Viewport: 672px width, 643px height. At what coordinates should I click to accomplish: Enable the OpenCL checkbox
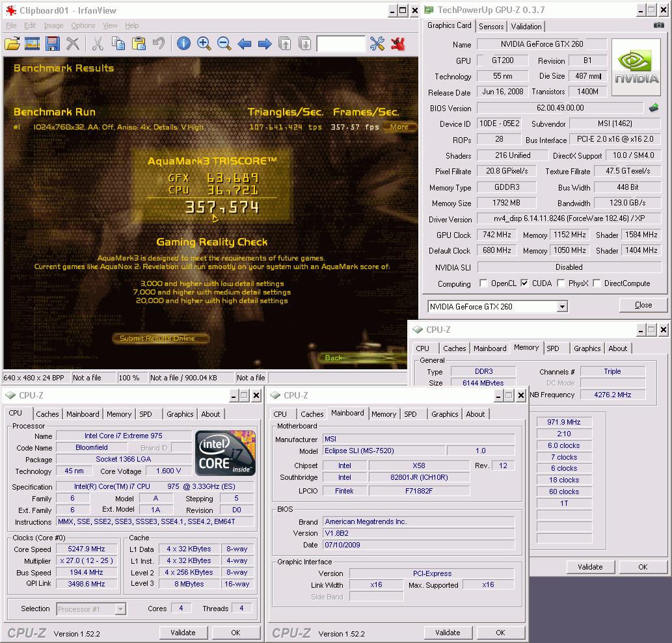(483, 283)
